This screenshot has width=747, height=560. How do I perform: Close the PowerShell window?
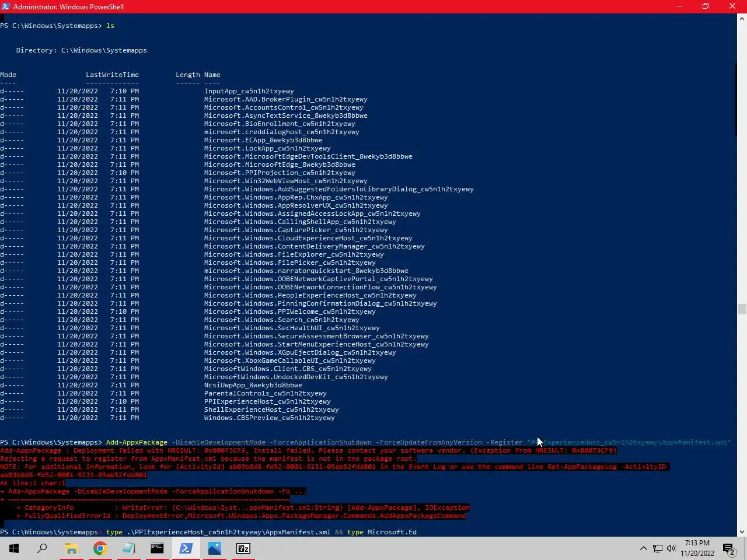pos(732,6)
